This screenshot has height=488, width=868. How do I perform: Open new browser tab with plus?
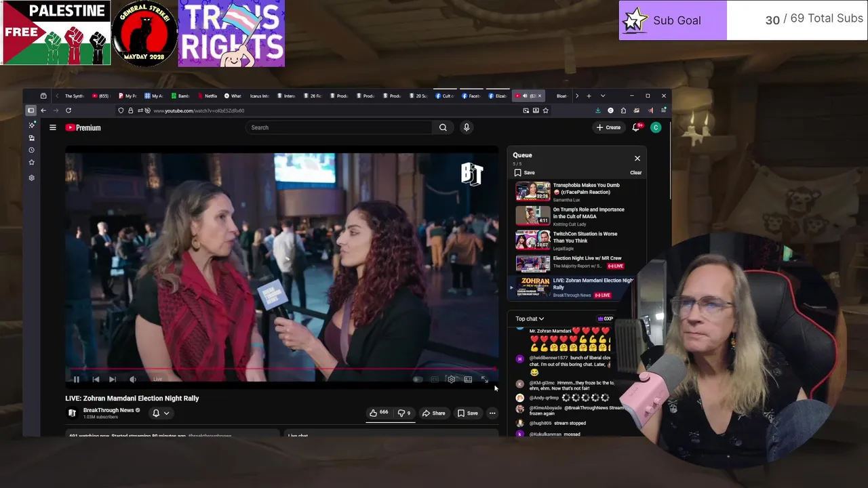coord(589,96)
